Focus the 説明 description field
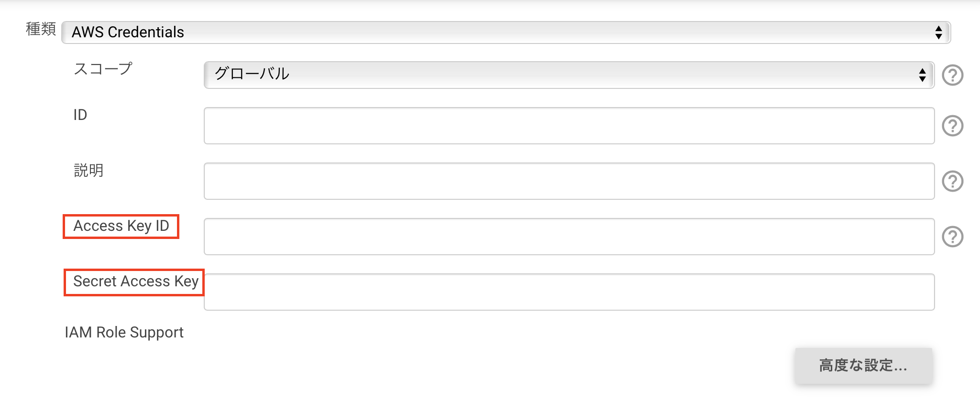Image resolution: width=980 pixels, height=412 pixels. click(x=569, y=181)
